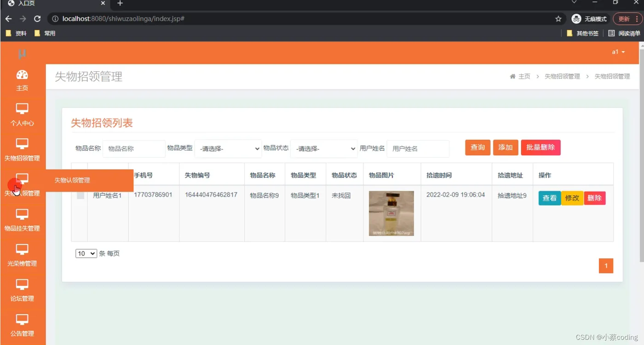644x345 pixels.
Task: Open the 资料 bookmark folder
Action: 16,33
